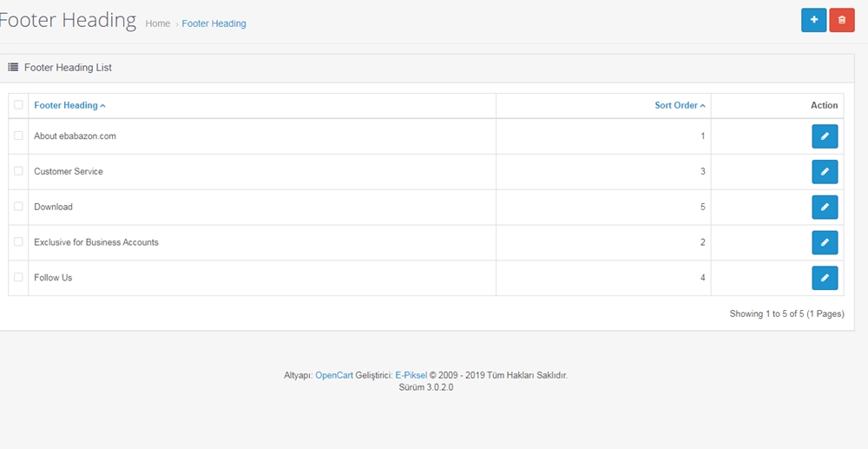Edit the Customer Service heading pencil

point(825,172)
